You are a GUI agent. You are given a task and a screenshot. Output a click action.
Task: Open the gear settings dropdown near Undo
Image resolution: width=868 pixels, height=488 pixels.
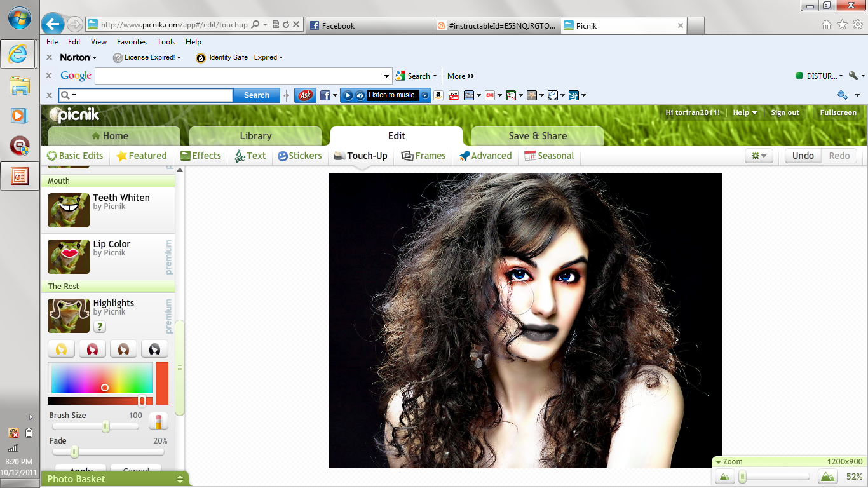pos(759,156)
